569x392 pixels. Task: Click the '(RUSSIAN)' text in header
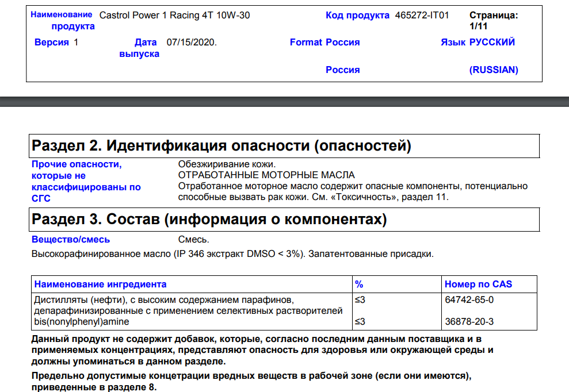coord(494,70)
